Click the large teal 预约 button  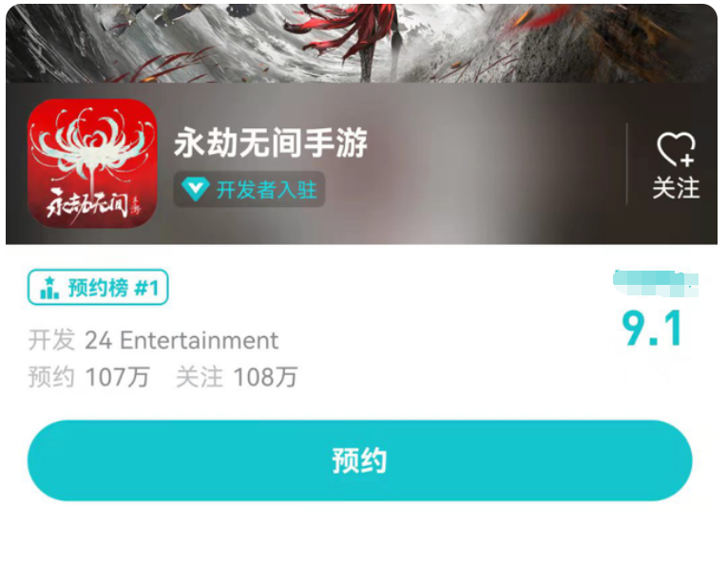360,461
